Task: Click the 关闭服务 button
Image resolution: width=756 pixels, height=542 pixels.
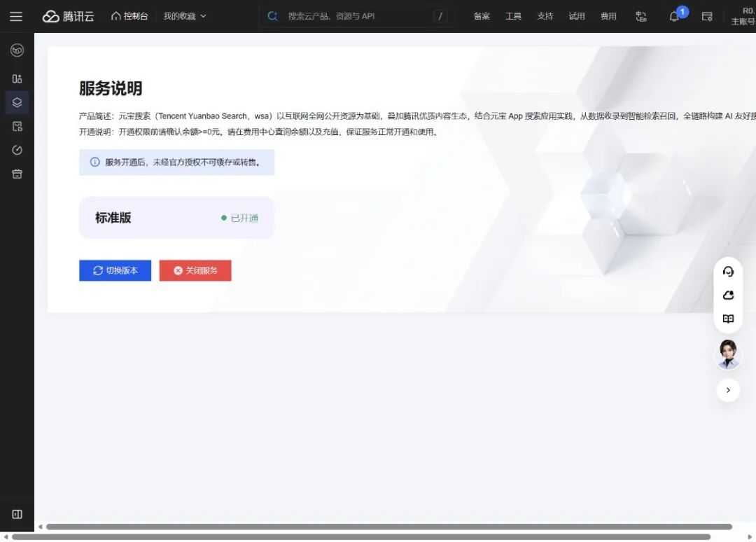Action: (x=195, y=270)
